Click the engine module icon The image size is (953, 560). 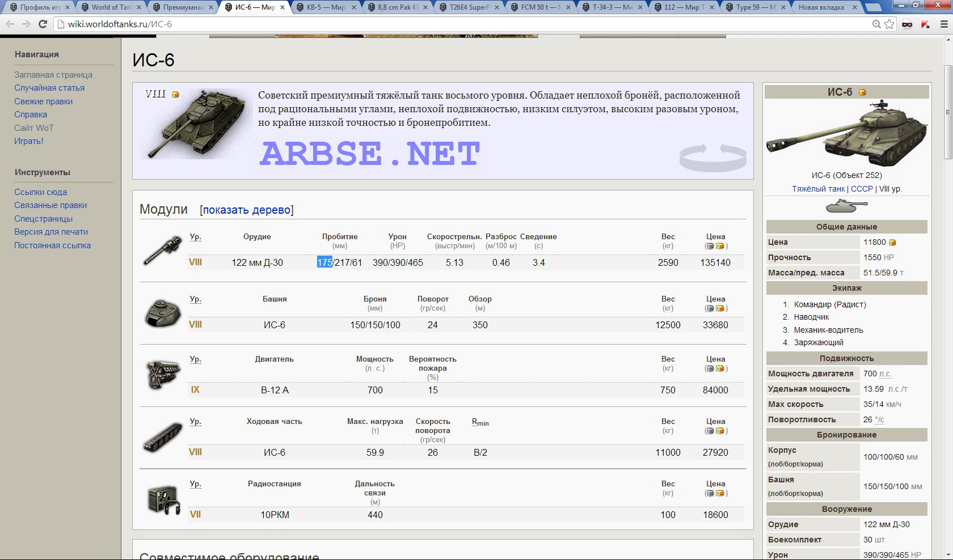(163, 374)
